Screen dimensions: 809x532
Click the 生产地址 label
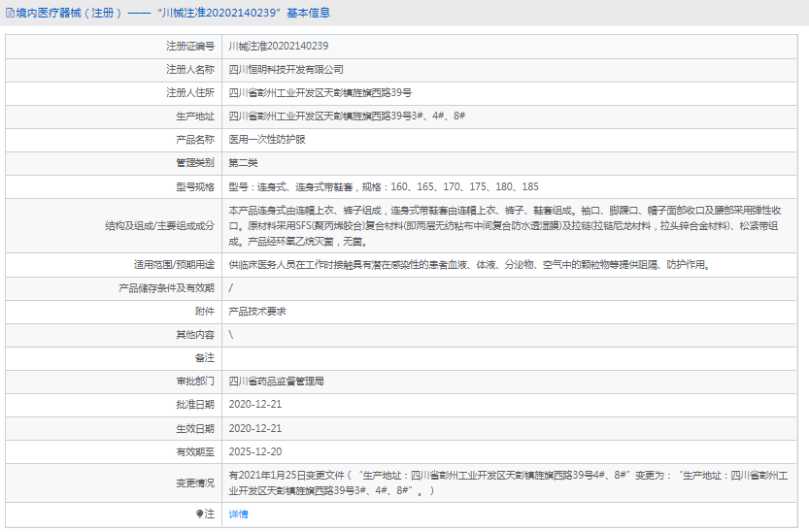click(195, 116)
